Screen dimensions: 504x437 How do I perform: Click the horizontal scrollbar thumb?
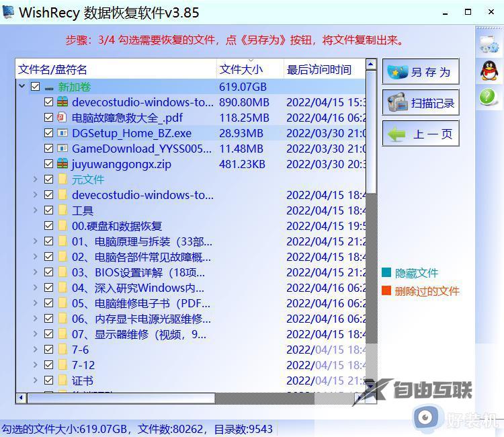121,398
